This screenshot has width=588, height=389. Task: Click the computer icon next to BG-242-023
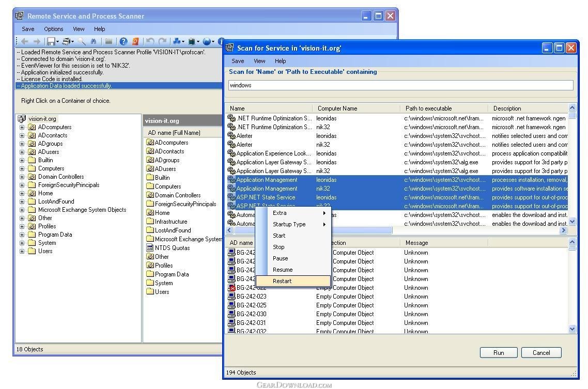[x=231, y=297]
